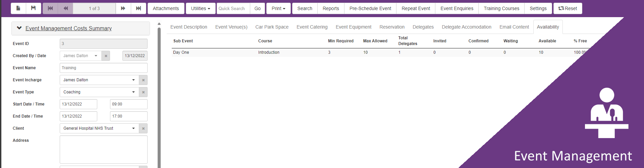
Task: Click the End Date field
Action: coord(78,116)
